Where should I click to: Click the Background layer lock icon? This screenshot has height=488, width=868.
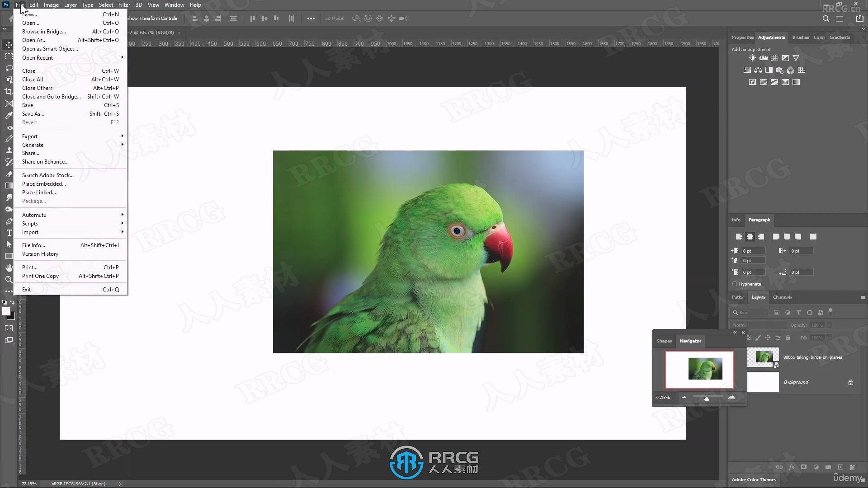[851, 382]
